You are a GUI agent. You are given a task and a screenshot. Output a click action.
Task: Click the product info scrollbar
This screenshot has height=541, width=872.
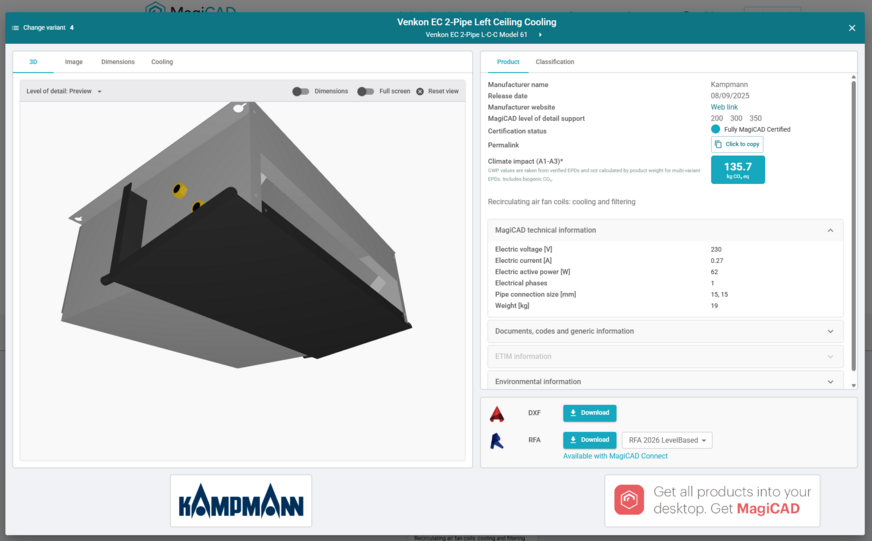[x=853, y=225]
